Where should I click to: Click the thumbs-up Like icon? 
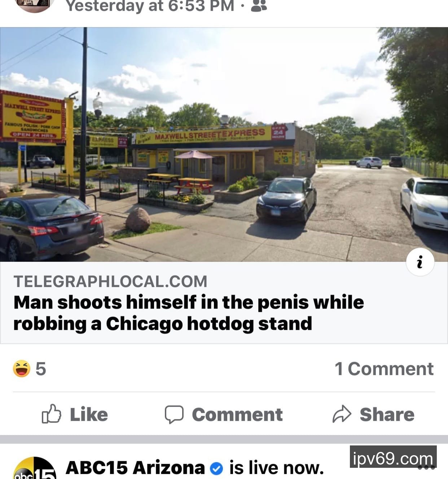(x=51, y=414)
